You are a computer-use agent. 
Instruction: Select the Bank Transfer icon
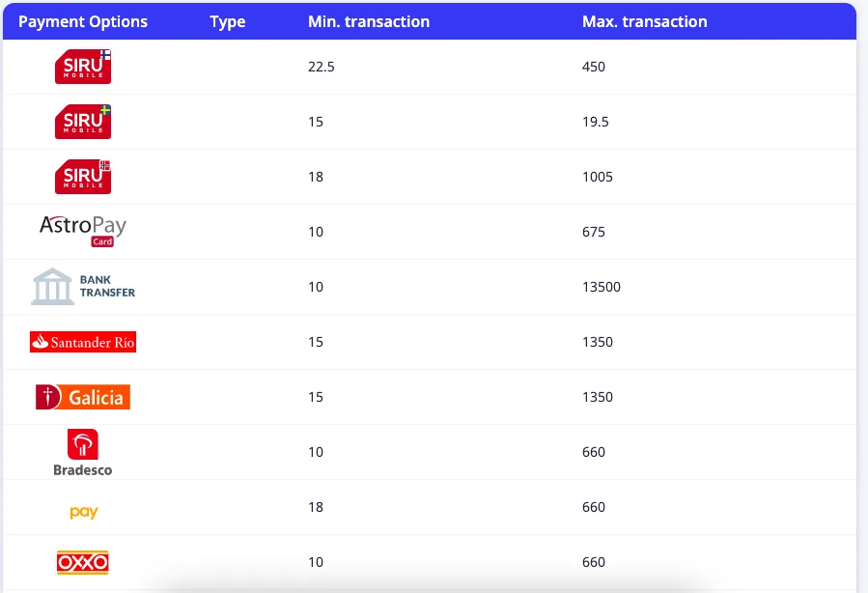(x=83, y=287)
